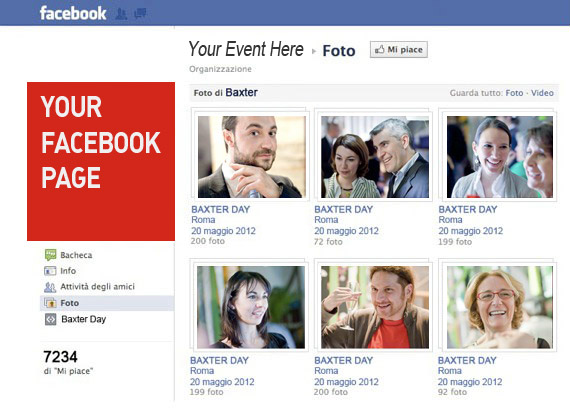Viewport: 570px width, 412px height.
Task: Click the Foto sidebar icon
Action: pos(50,303)
